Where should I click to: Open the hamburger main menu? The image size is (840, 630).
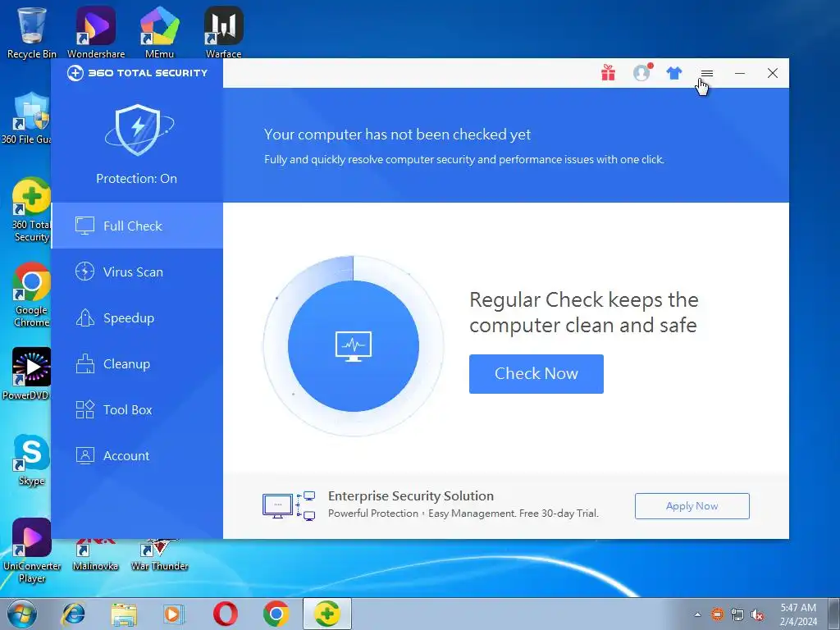pos(707,73)
